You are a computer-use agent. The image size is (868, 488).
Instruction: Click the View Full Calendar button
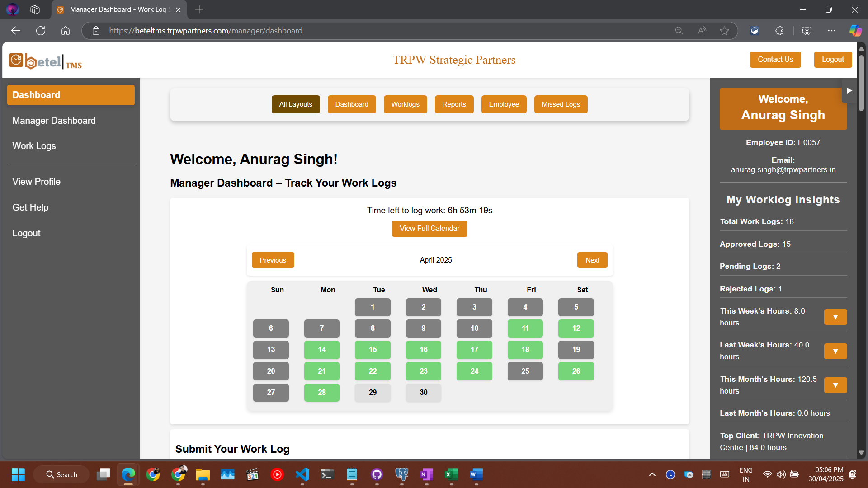pos(429,229)
